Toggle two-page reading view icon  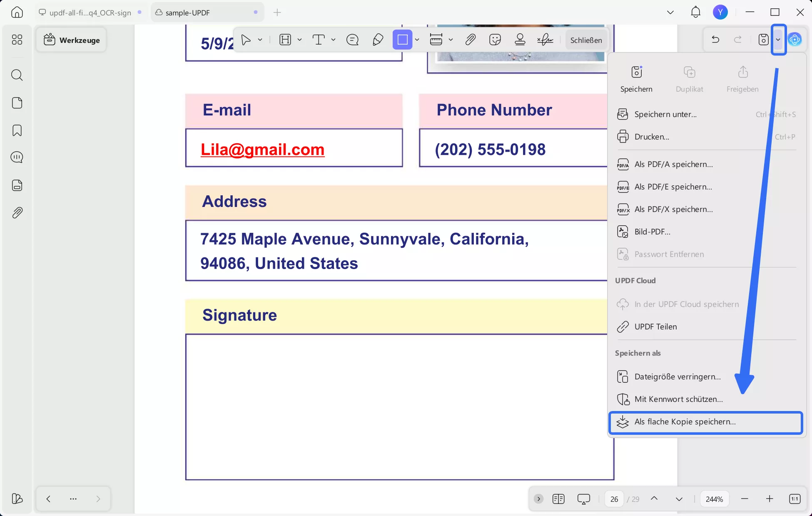tap(558, 499)
